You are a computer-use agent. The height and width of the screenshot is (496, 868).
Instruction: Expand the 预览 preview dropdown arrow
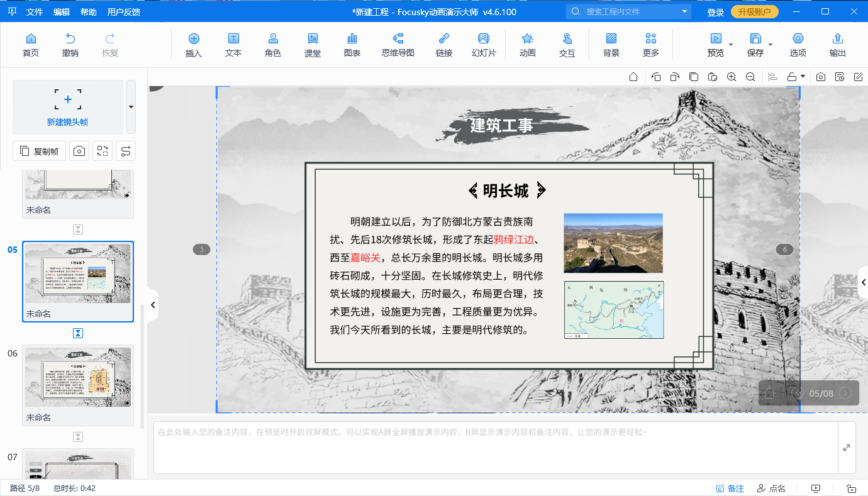click(x=731, y=45)
